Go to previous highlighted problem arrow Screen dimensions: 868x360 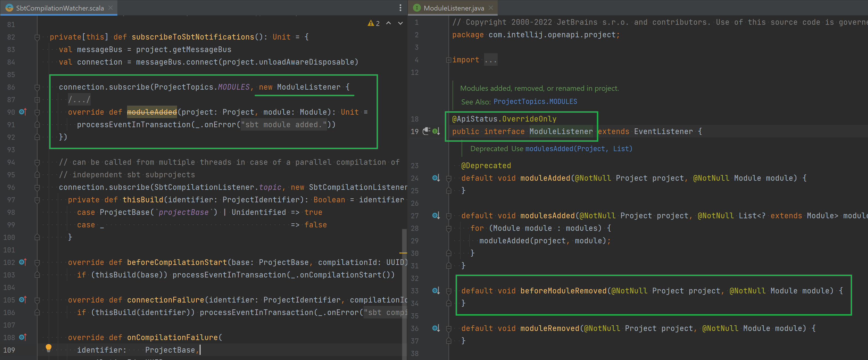[x=389, y=23]
